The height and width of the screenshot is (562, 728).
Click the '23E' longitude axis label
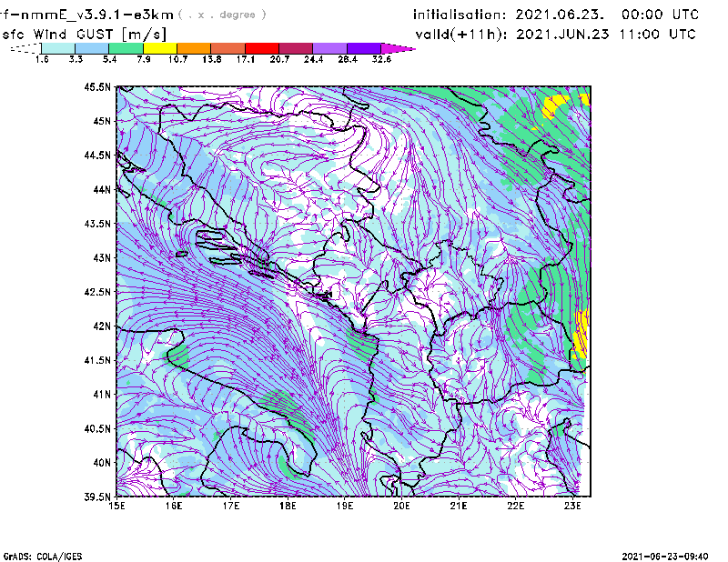click(x=573, y=506)
